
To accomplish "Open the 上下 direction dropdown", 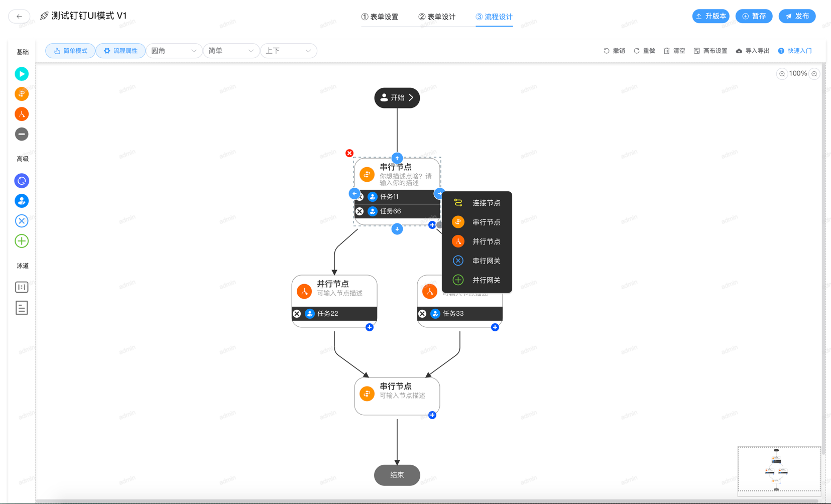I will tap(288, 51).
